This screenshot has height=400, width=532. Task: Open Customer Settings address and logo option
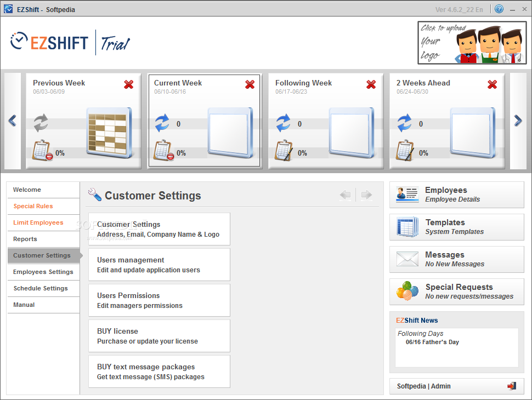tap(159, 229)
